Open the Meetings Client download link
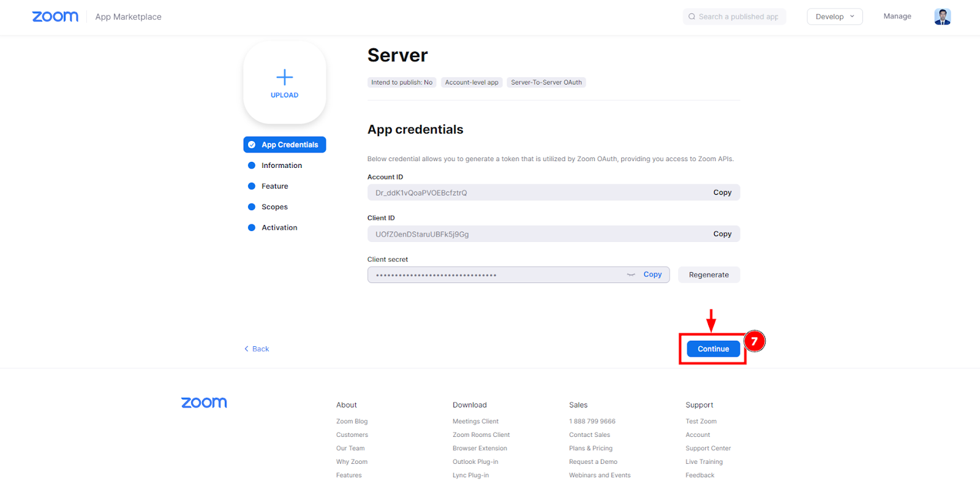 point(475,422)
